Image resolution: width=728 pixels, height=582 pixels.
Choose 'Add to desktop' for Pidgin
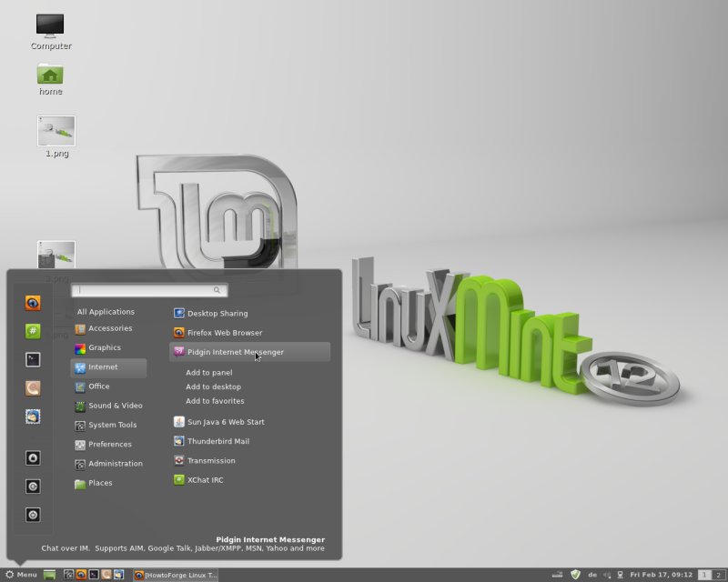213,386
